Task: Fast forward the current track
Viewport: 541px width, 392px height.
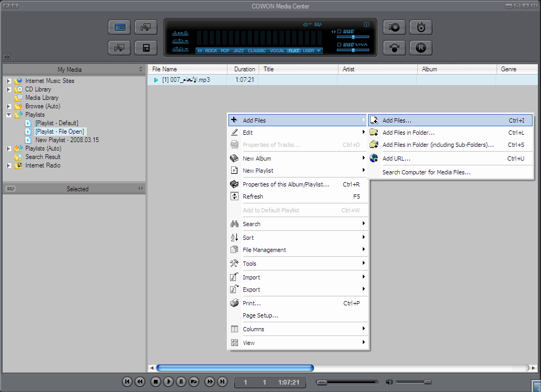Action: point(210,381)
